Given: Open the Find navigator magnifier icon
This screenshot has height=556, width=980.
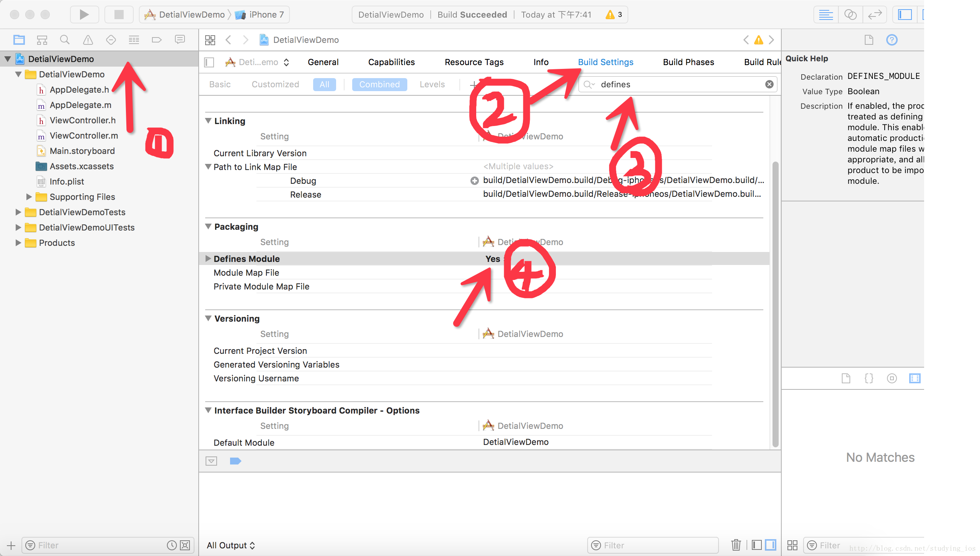Looking at the screenshot, I should click(x=65, y=40).
